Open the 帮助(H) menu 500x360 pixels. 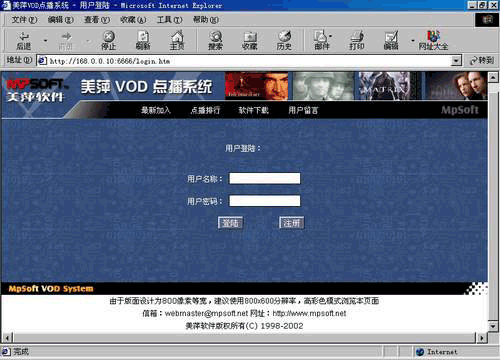tap(206, 20)
